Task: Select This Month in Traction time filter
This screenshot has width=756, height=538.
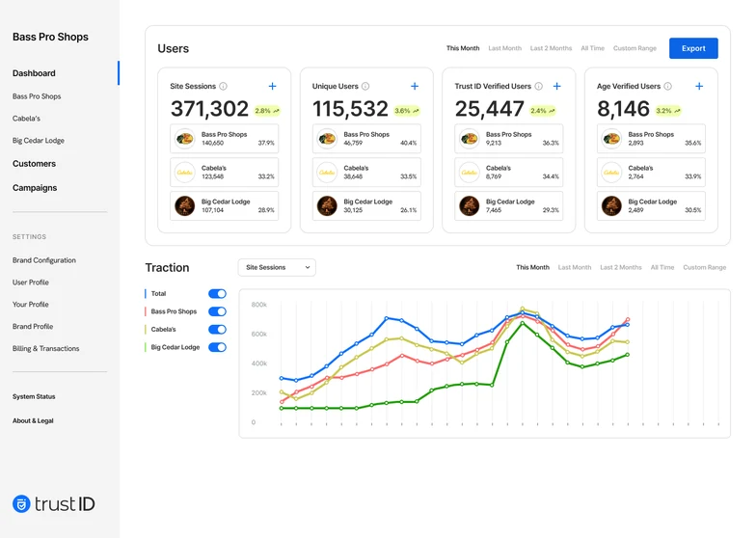Action: point(532,267)
